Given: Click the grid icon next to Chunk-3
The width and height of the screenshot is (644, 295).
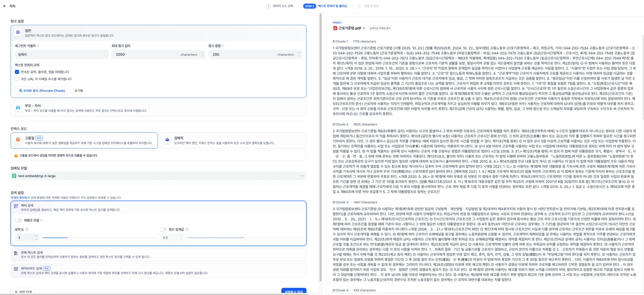Looking at the screenshot, I should (334, 202).
